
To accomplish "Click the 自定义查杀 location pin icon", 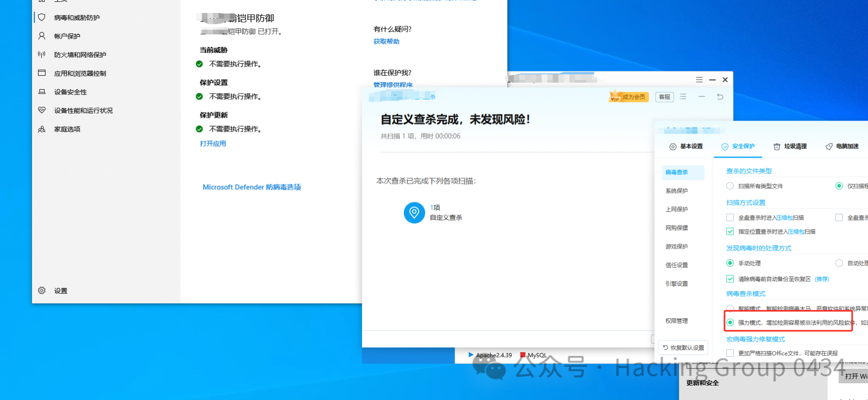I will (414, 213).
